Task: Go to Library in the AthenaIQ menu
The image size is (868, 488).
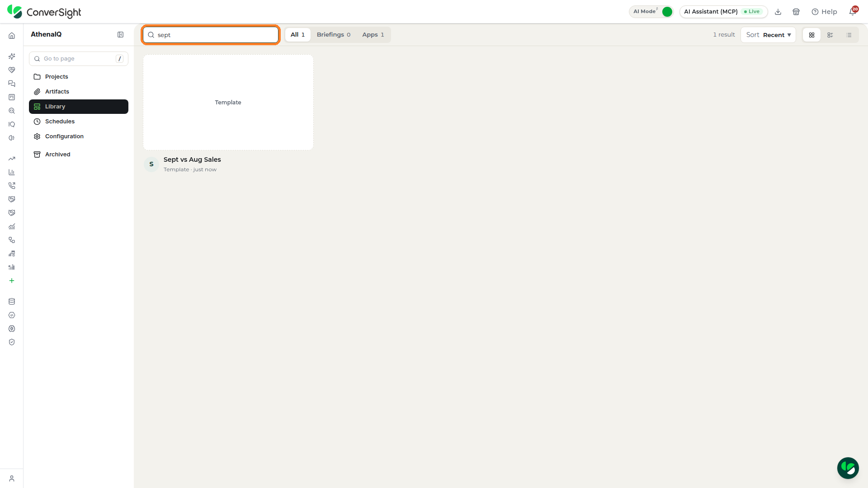Action: point(79,107)
